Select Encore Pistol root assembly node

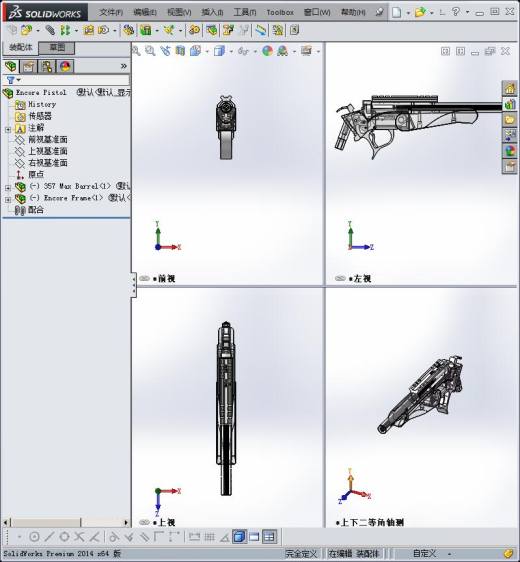click(x=41, y=92)
